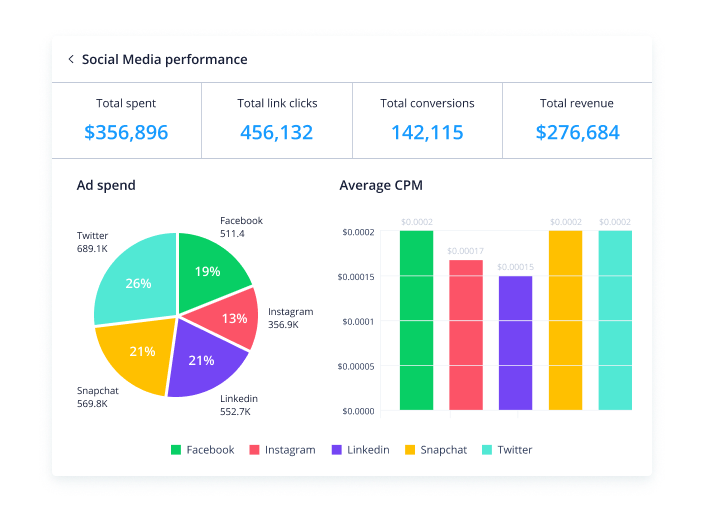Select the purple Linkedin CPM bar
The image size is (704, 512).
[x=515, y=343]
